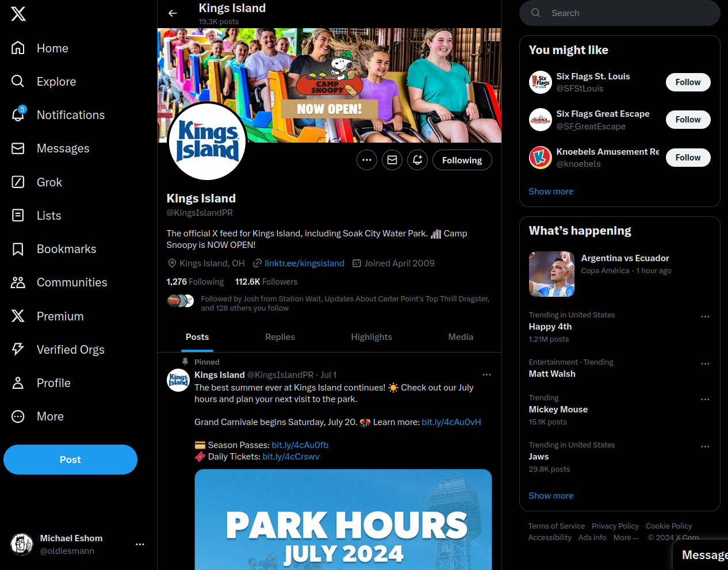Open the Messages drawer at bottom
This screenshot has height=570, width=728.
pos(700,555)
